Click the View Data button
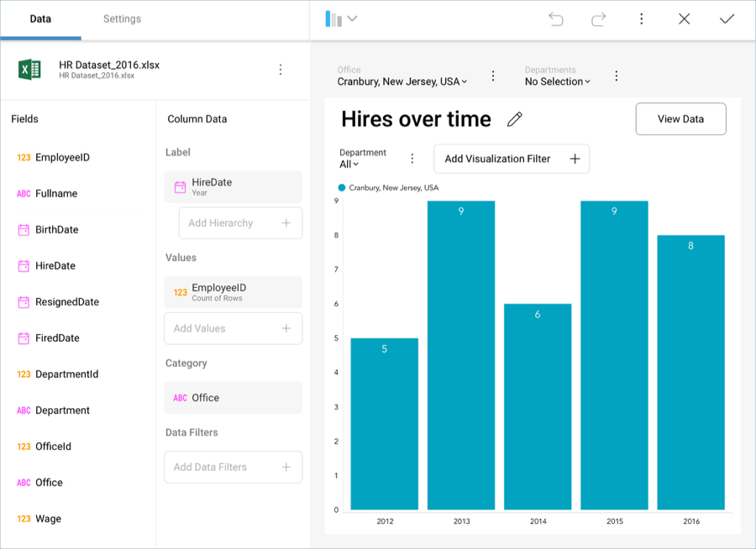756x549 pixels. (x=680, y=119)
